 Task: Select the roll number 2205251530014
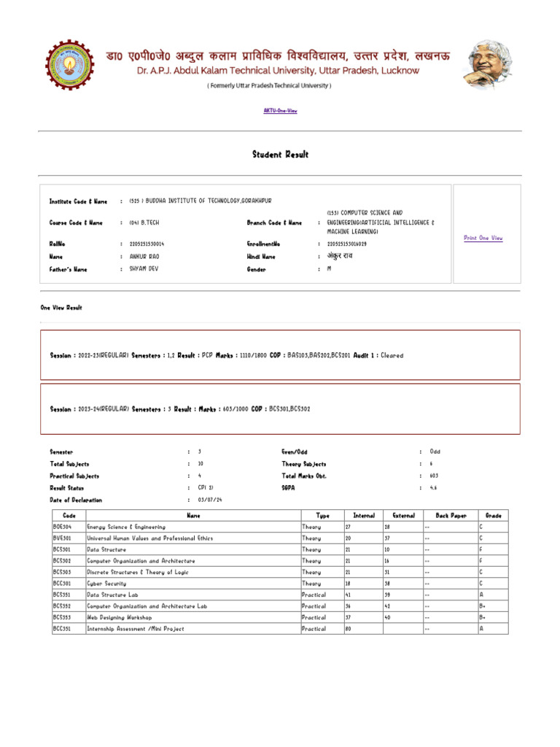point(147,244)
